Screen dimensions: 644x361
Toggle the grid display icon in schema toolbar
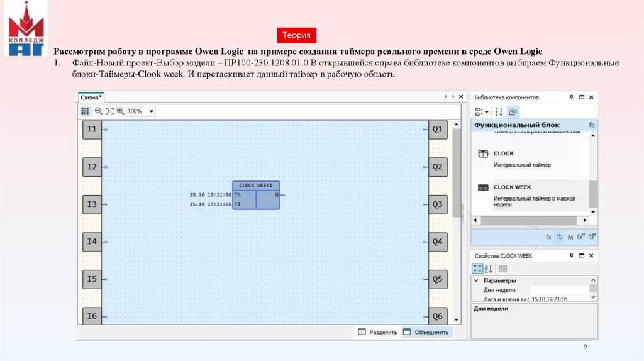click(x=85, y=111)
